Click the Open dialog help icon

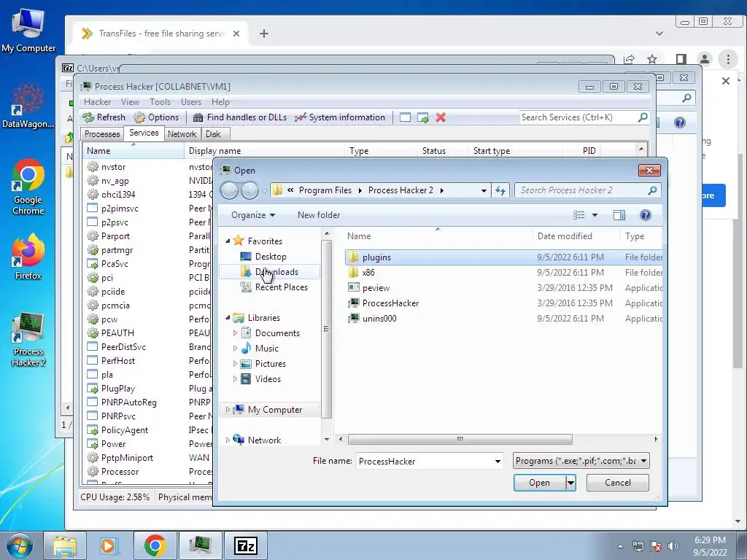[x=645, y=215]
